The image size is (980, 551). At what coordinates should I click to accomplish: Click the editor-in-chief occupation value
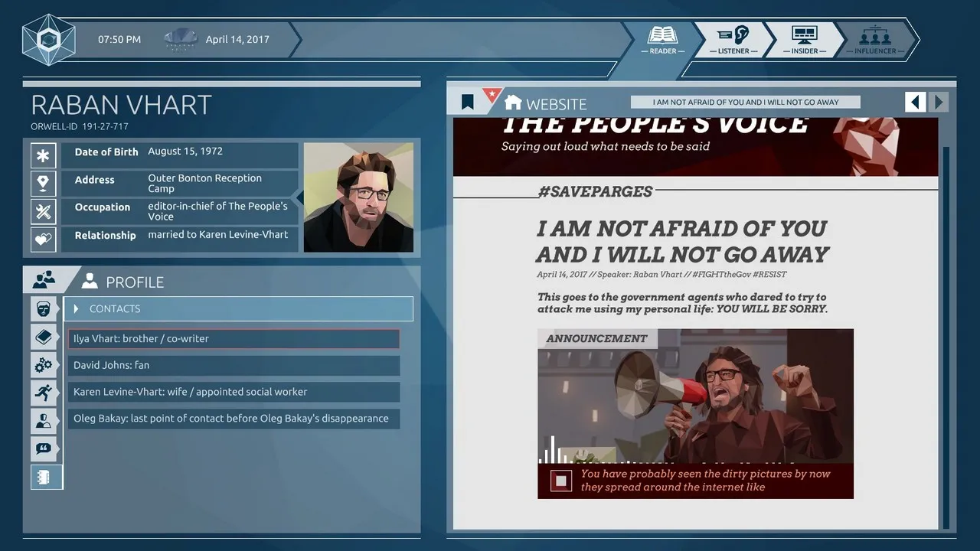[217, 211]
